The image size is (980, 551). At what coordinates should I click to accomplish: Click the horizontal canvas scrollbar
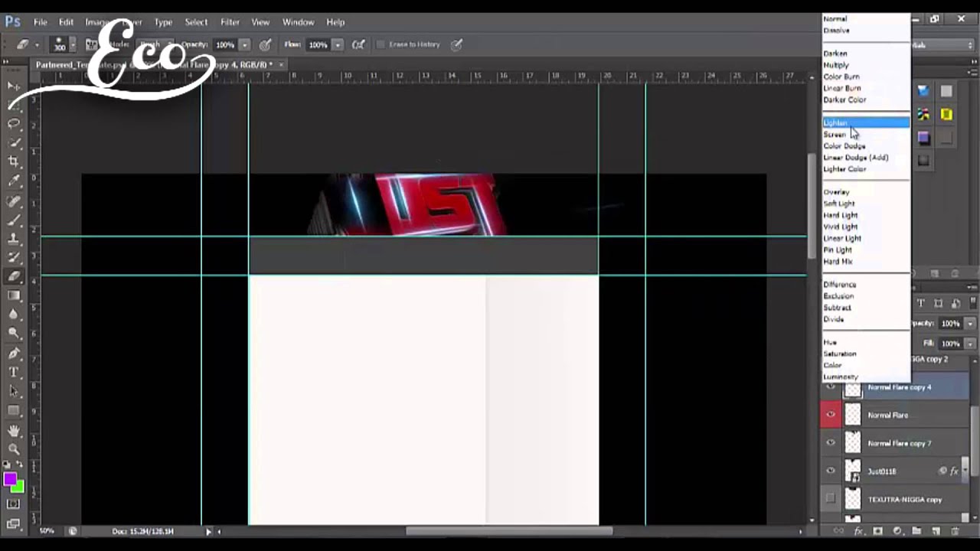[x=508, y=531]
